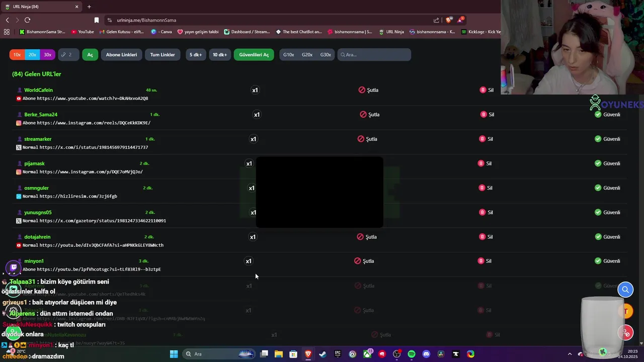Image resolution: width=644 pixels, height=362 pixels.
Task: Open Spotify from the taskbar
Action: tap(412, 354)
